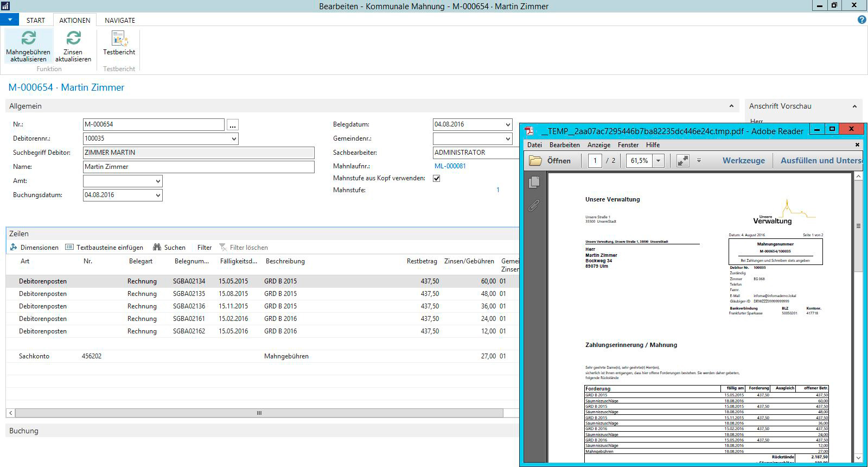Show page thumbnails in Adobe Reader sidebar
Screen dimensions: 868x467
tap(534, 182)
